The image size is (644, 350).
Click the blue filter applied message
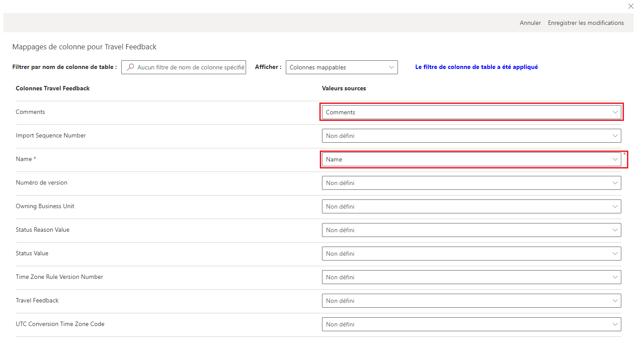click(476, 67)
